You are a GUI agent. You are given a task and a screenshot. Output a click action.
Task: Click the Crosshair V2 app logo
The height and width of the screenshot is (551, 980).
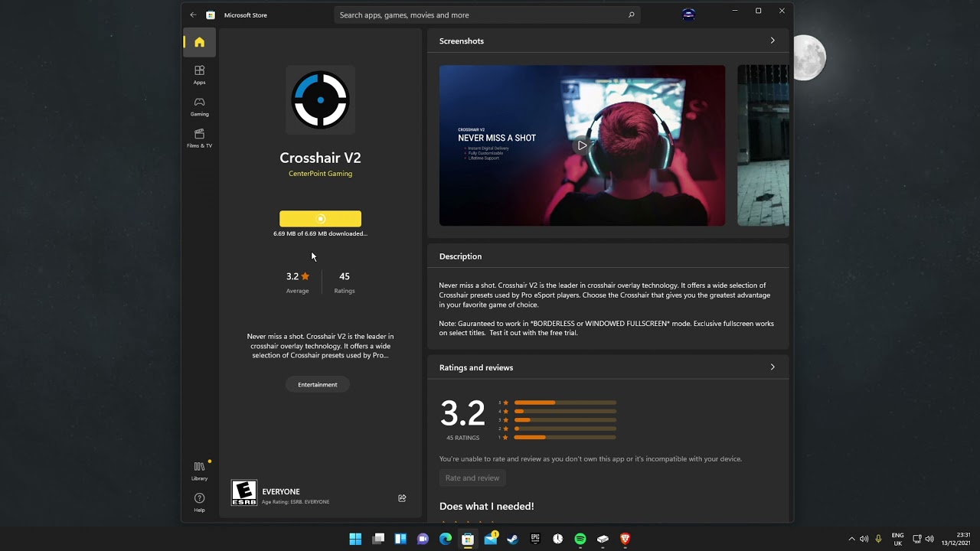(x=320, y=99)
